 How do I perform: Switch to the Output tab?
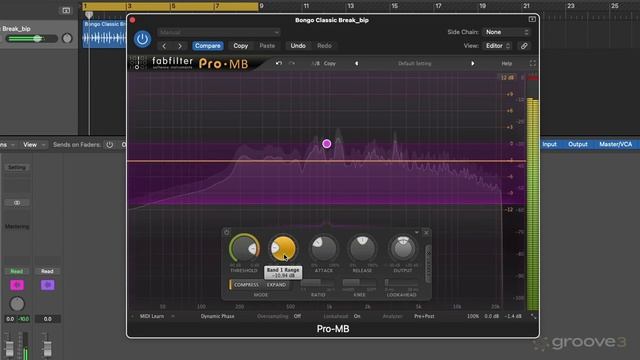(578, 144)
